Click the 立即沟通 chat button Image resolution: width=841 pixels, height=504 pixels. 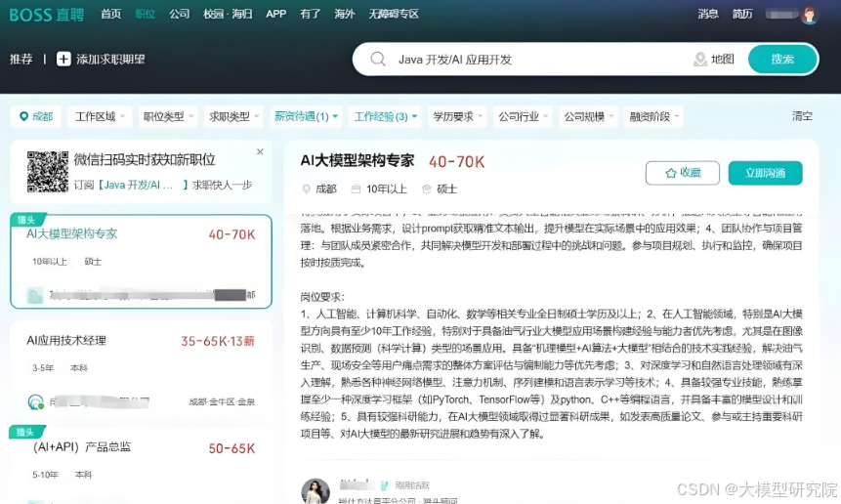click(765, 173)
